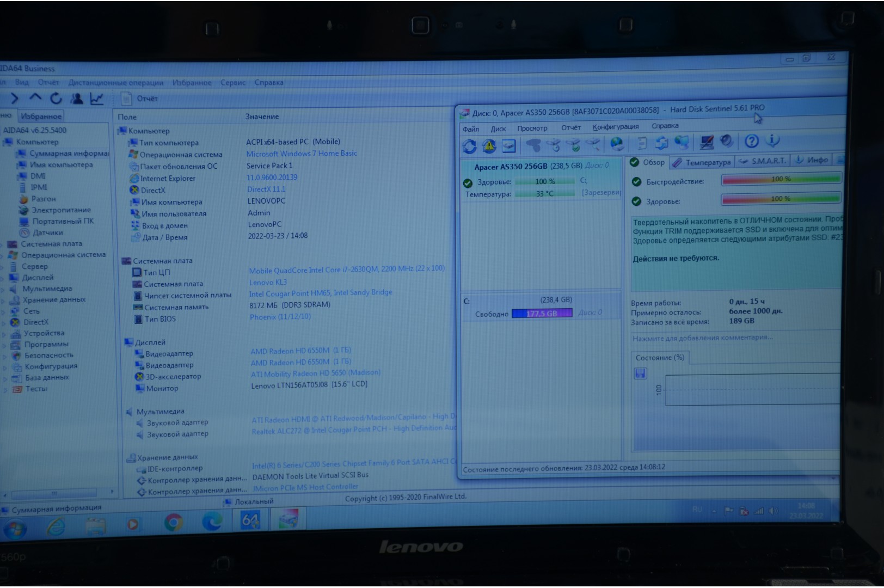The image size is (884, 588).
Task: Click the comment field below disk statistics
Action: point(702,338)
